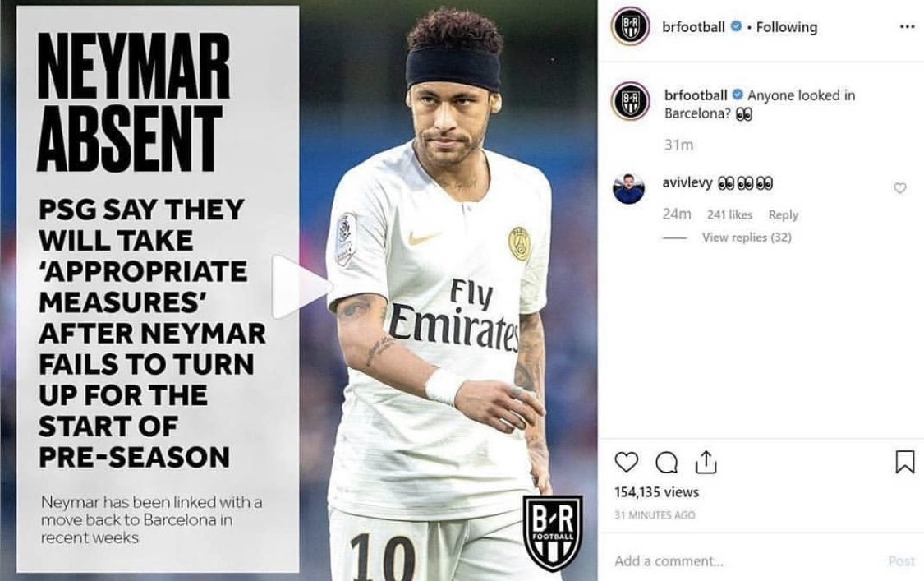Expand View replies (32)
The width and height of the screenshot is (924, 581).
746,237
